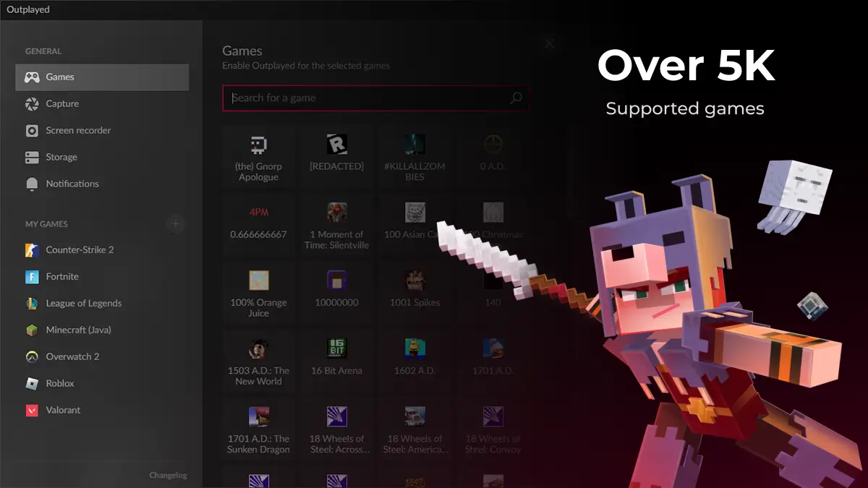Click the search magnifier icon
The width and height of the screenshot is (868, 488).
point(516,98)
